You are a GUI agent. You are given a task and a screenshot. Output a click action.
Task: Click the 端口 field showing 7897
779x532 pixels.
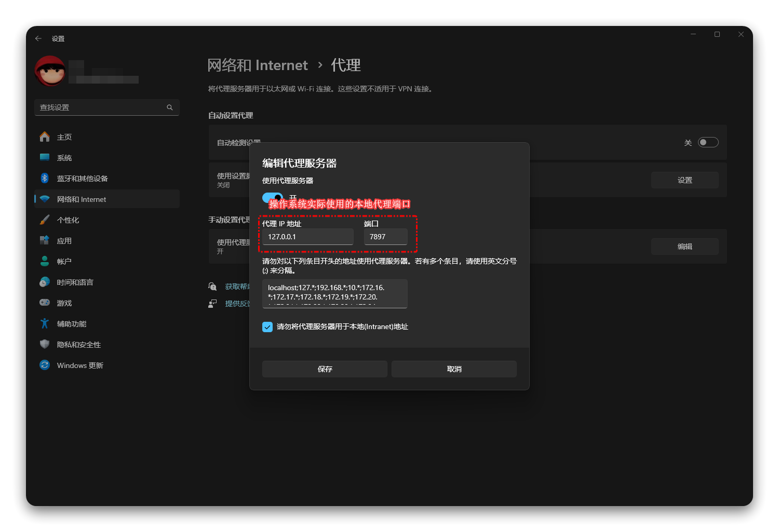pos(386,237)
